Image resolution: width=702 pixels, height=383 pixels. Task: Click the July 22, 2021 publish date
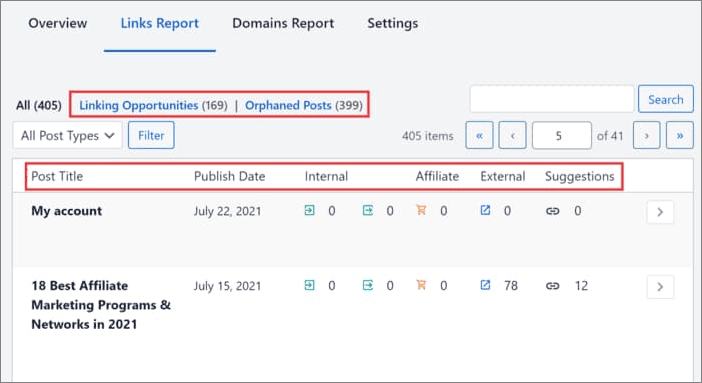point(227,211)
